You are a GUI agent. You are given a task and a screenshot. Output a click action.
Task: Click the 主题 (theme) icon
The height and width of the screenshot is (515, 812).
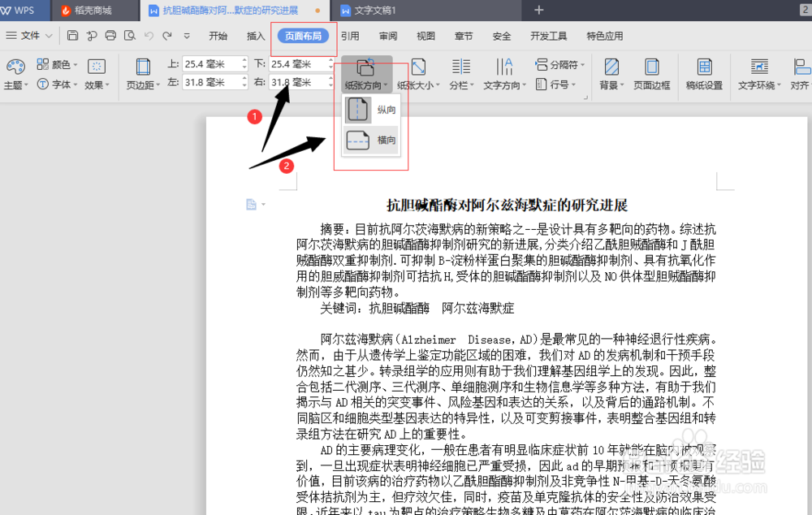click(x=15, y=71)
